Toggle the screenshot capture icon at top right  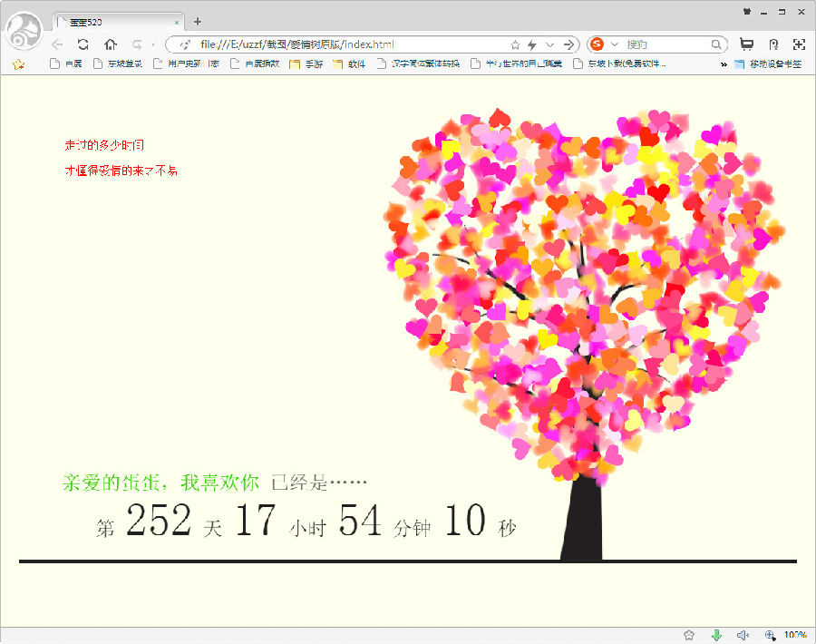tap(799, 44)
